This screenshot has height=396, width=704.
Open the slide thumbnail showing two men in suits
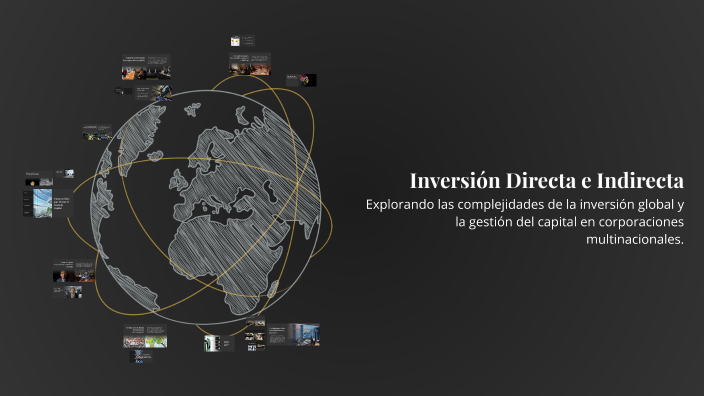[74, 271]
